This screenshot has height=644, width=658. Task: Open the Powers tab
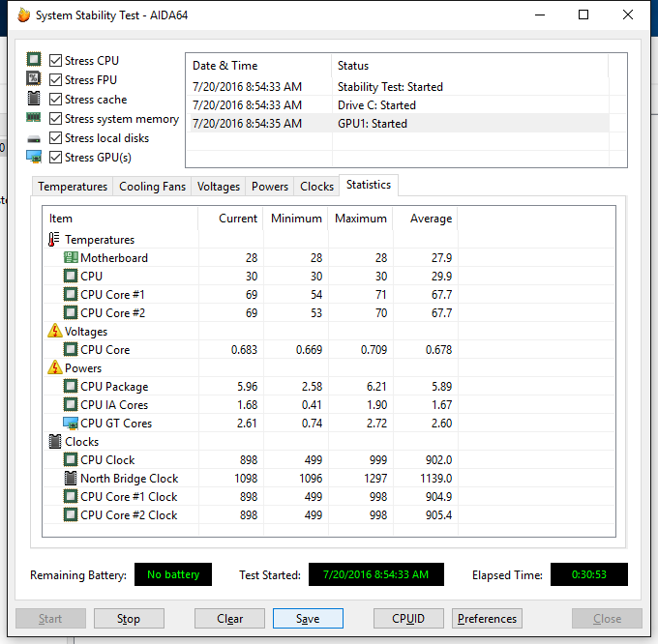point(270,187)
